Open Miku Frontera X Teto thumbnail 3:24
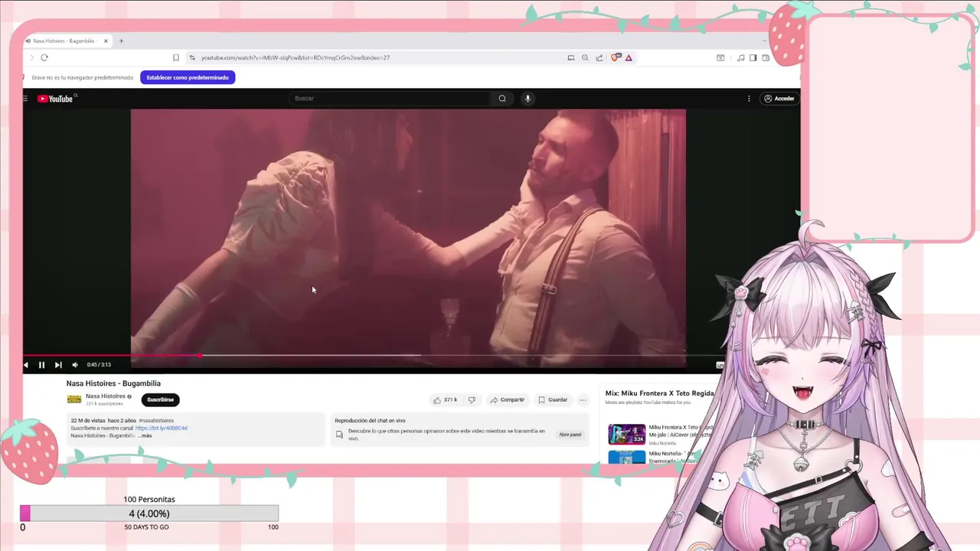Image resolution: width=980 pixels, height=551 pixels. [627, 434]
